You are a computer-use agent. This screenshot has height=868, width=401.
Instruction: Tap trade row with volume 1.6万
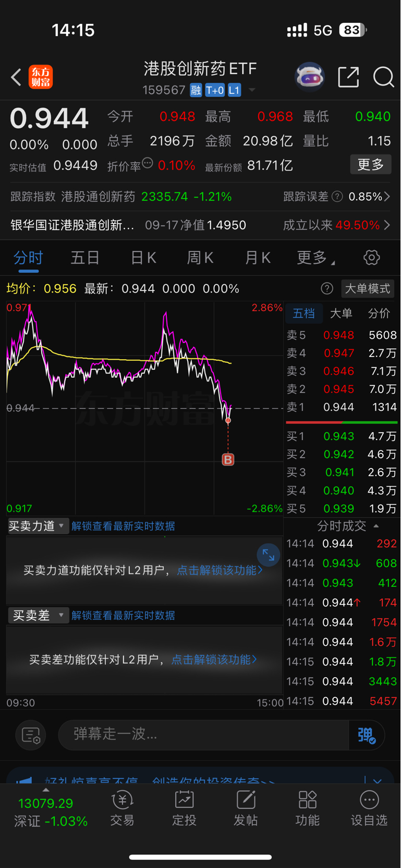(x=342, y=642)
